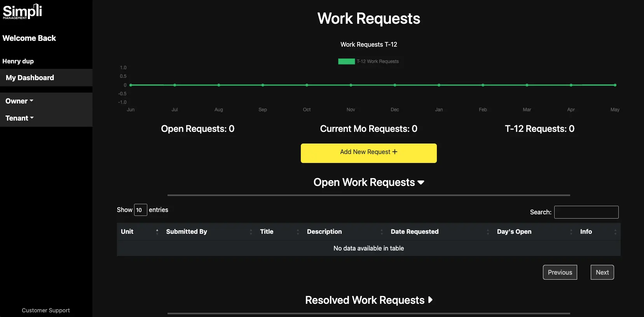This screenshot has height=317, width=644.
Task: Sort the table by Unit column
Action: (140, 232)
